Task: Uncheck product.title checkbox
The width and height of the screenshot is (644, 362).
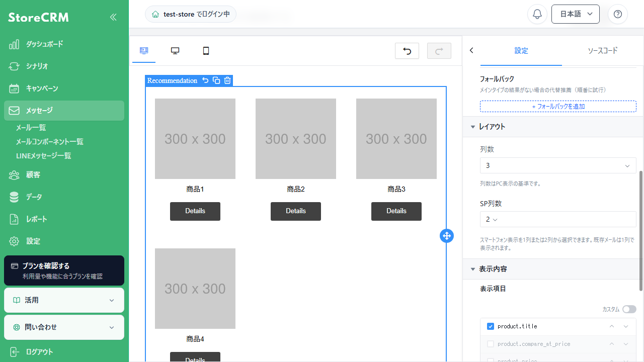Action: (491, 326)
